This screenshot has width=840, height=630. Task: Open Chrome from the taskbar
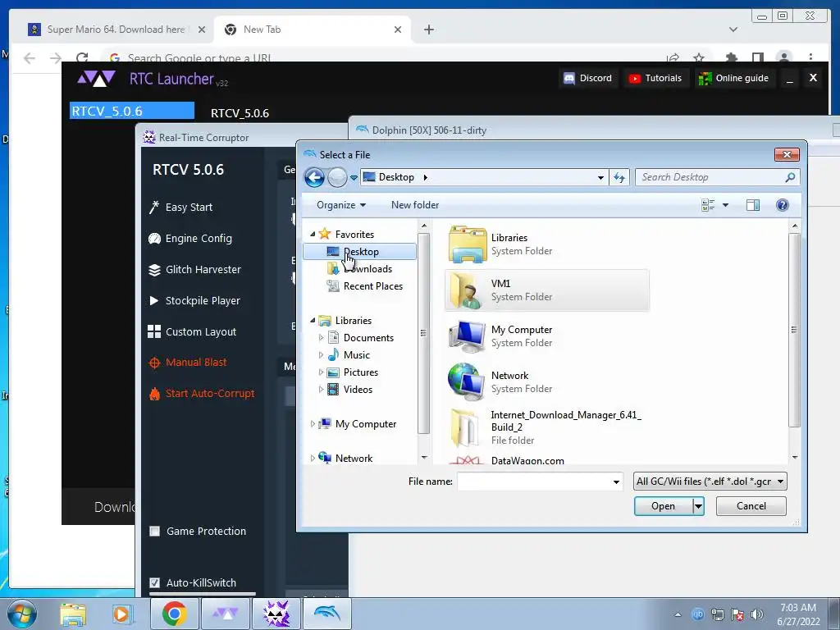coord(174,614)
